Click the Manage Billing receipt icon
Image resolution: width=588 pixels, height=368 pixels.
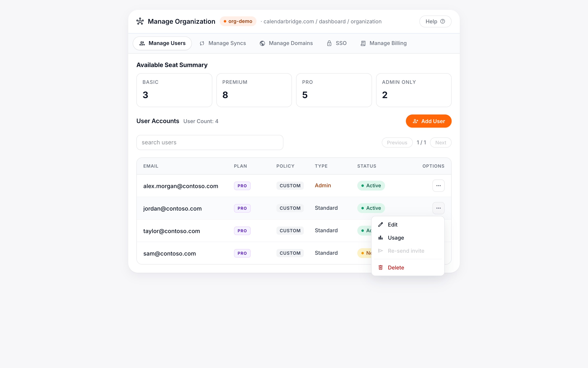363,43
